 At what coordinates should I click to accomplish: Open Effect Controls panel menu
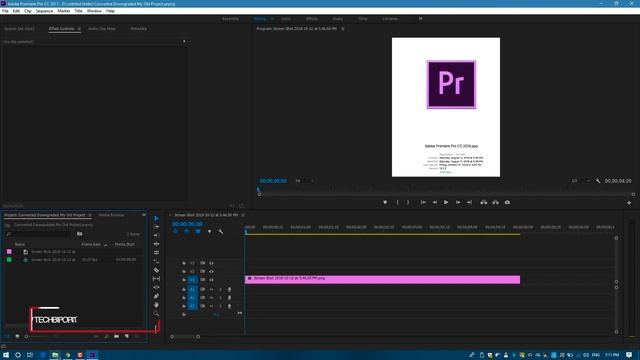click(x=79, y=29)
